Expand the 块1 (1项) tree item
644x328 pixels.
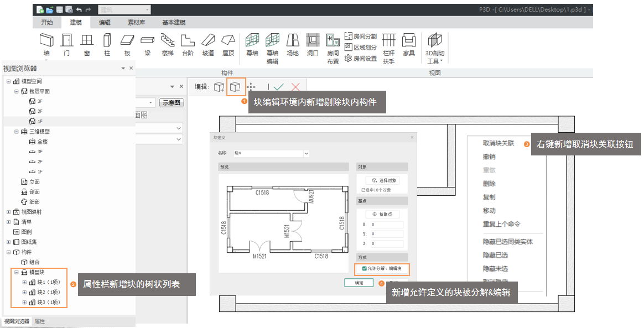(x=24, y=282)
